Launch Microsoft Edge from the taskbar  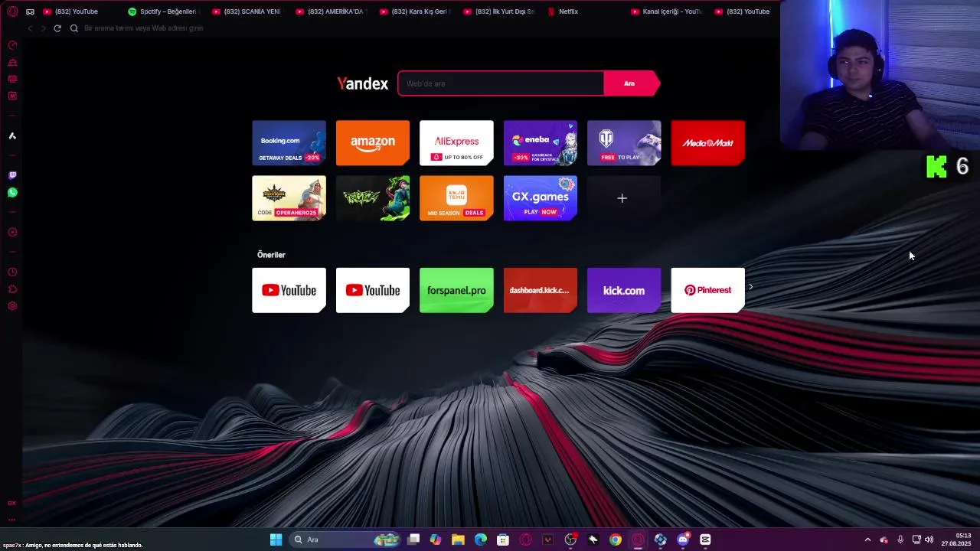(x=480, y=540)
